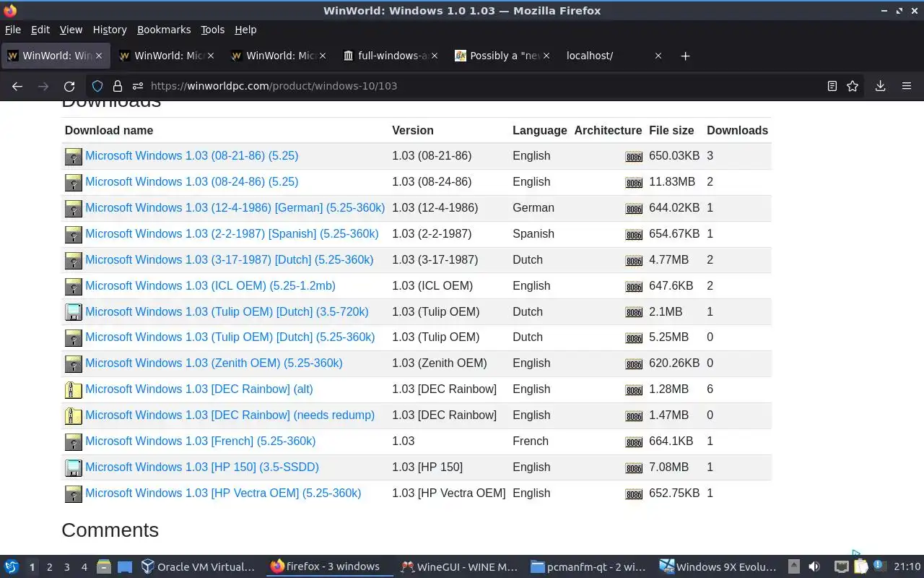Open Tulip OEM Dutch 5.25-360k download link
Screen dimensions: 924x578
tap(230, 337)
